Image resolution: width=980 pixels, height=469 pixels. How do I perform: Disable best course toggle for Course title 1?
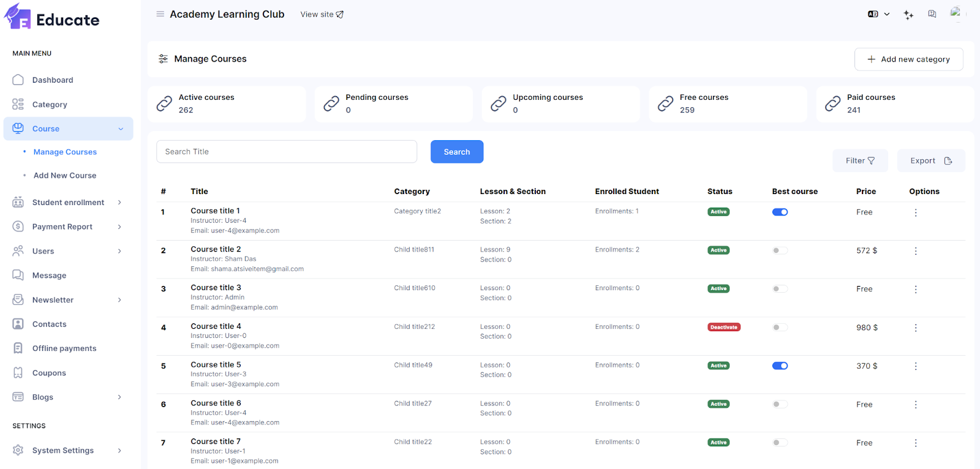tap(780, 212)
